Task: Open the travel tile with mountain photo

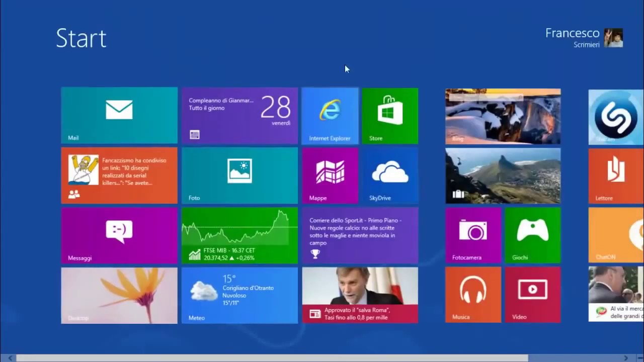Action: click(x=503, y=175)
